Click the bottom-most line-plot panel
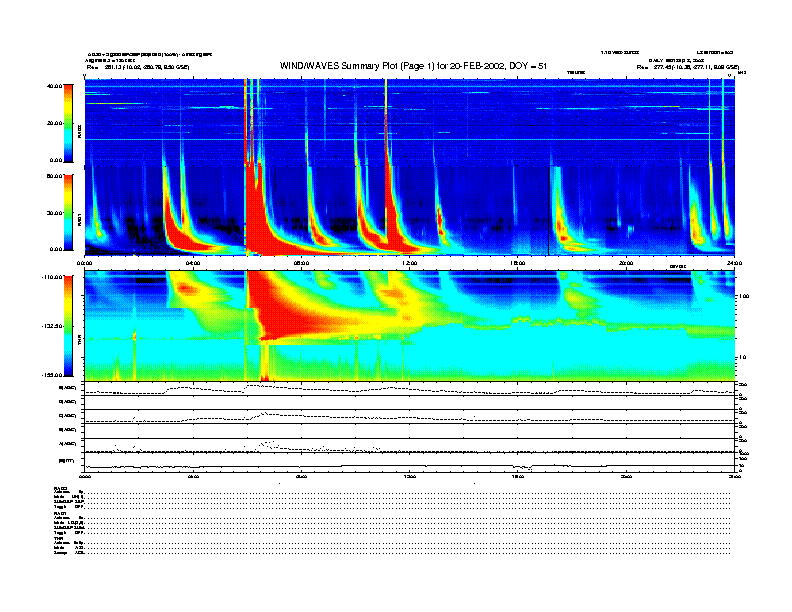792x612 pixels. tap(410, 462)
